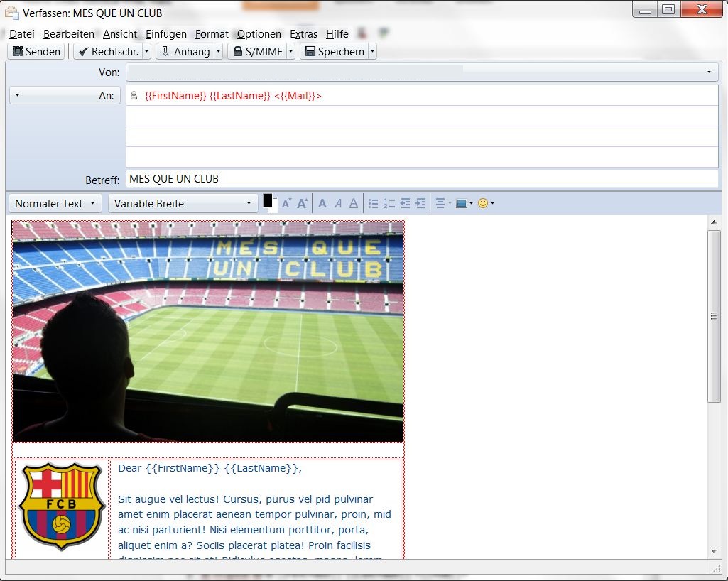Expand the Rechtschr. dropdown arrow

(x=147, y=52)
